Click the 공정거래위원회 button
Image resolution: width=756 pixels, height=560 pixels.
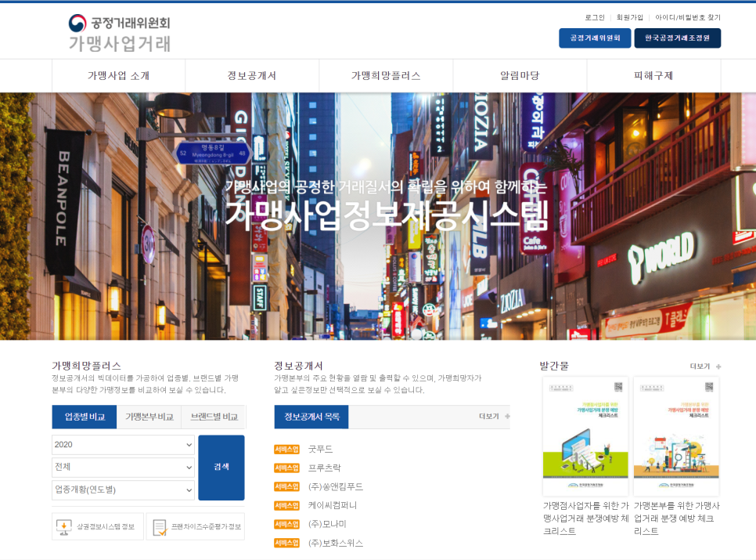pyautogui.click(x=595, y=38)
